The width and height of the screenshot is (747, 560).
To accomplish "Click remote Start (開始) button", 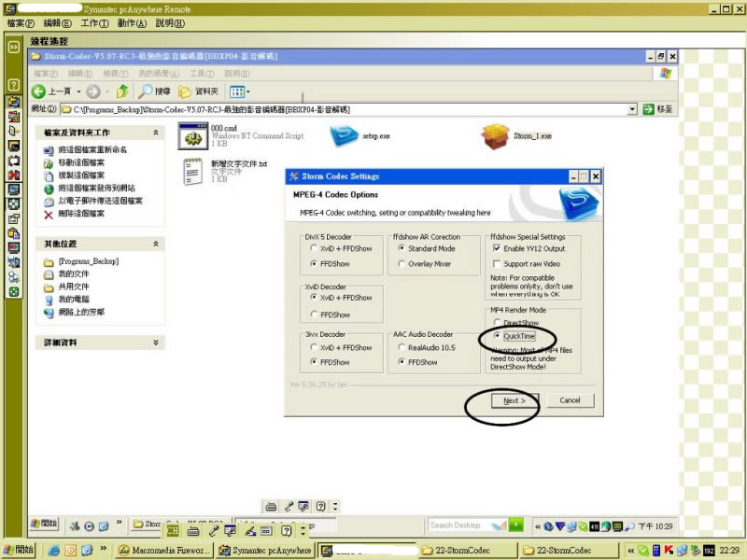I will click(x=44, y=524).
